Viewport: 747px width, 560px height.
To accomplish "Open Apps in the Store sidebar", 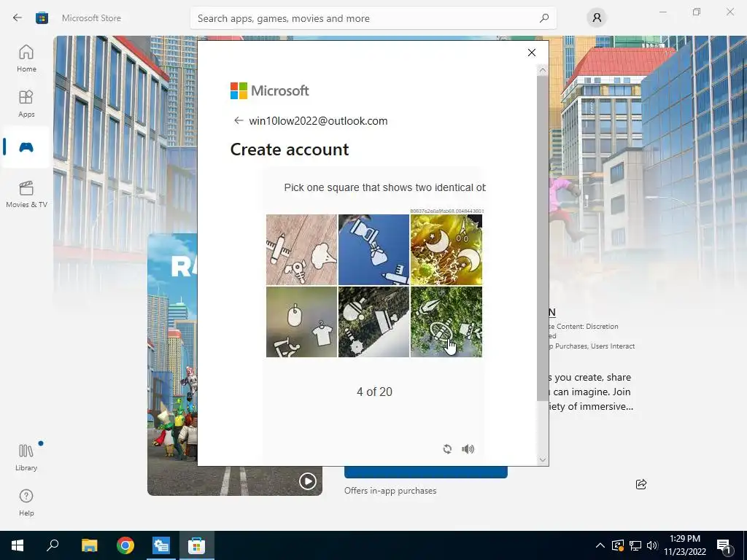I will point(26,104).
